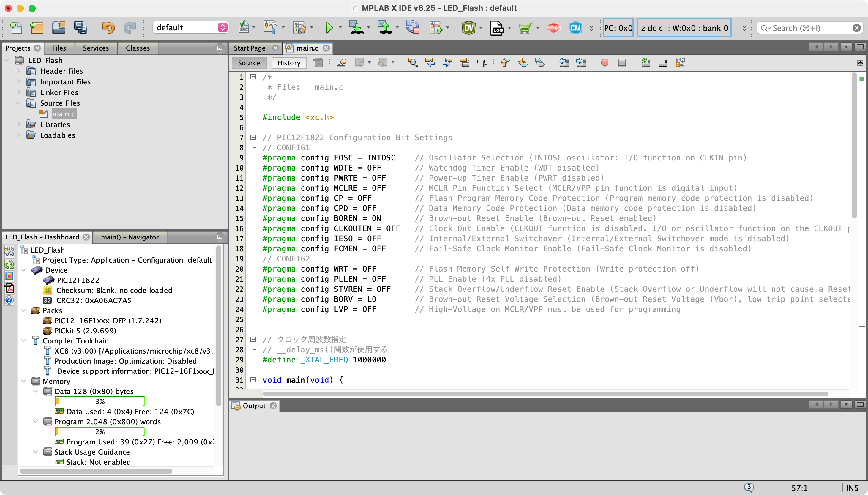Switch to the Files tab
This screenshot has height=495, width=868.
59,48
